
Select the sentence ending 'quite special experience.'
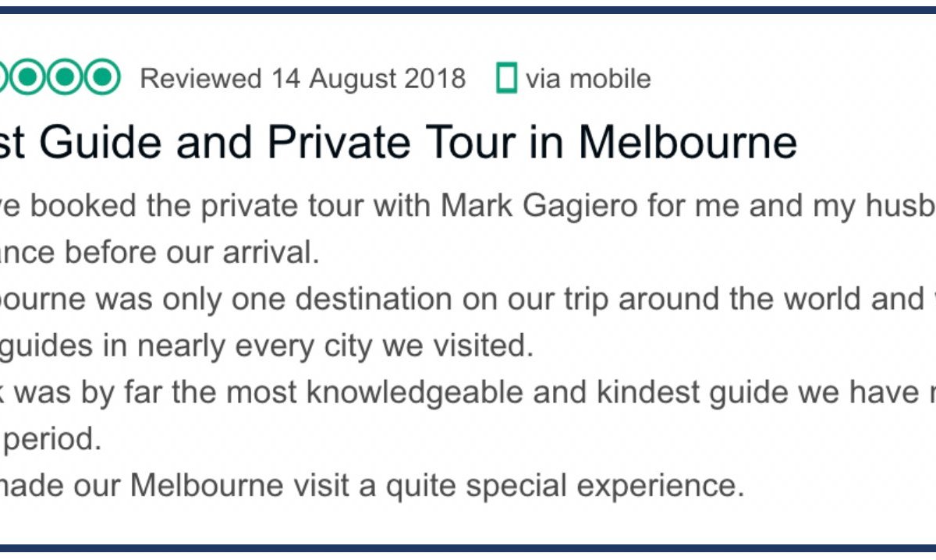[372, 485]
